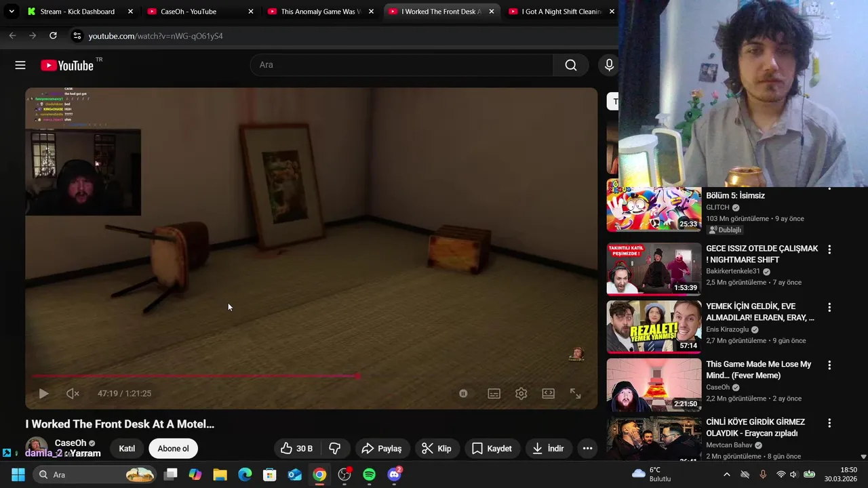Reload the current page
Image resolution: width=868 pixels, height=488 pixels.
tap(53, 36)
